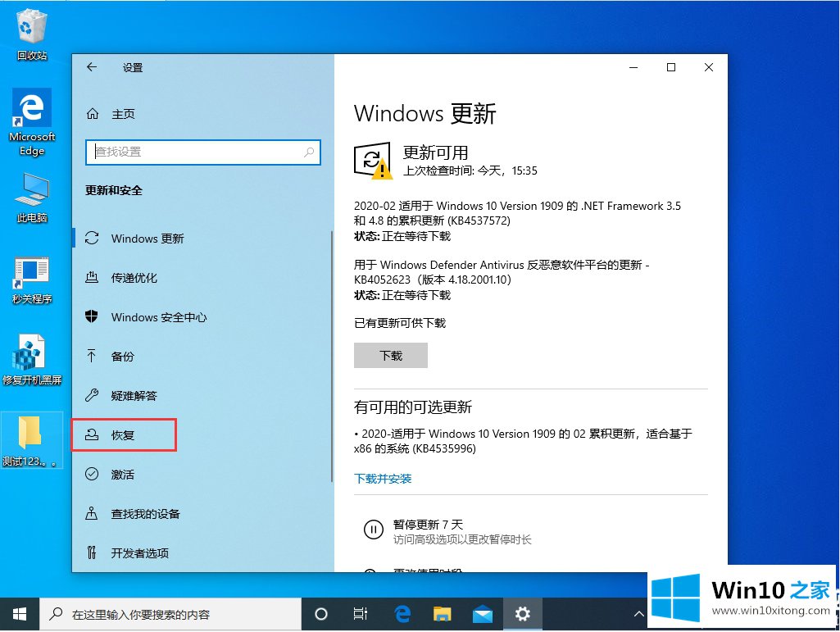Screen dimensions: 840x632
Task: Minimize the Settings window
Action: [x=633, y=67]
